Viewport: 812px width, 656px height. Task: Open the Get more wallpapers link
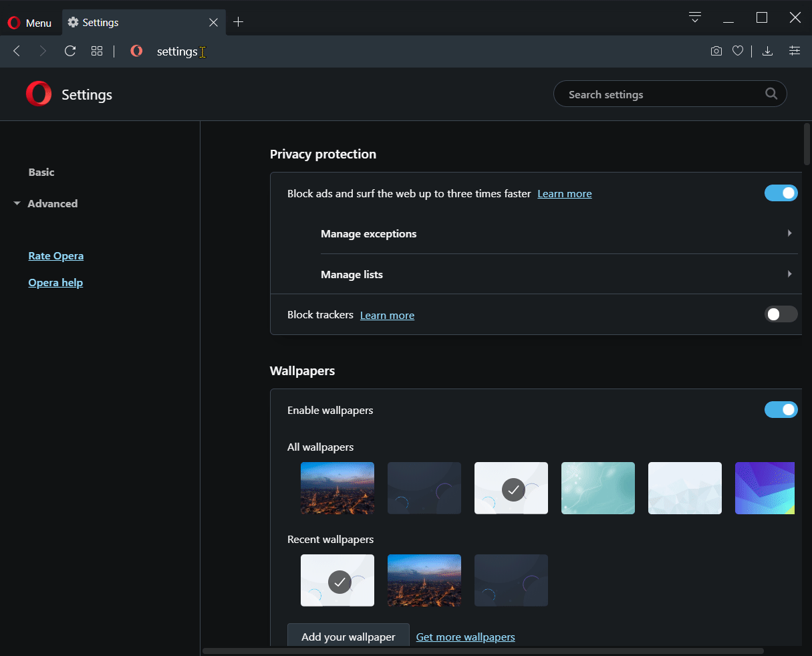click(x=466, y=637)
